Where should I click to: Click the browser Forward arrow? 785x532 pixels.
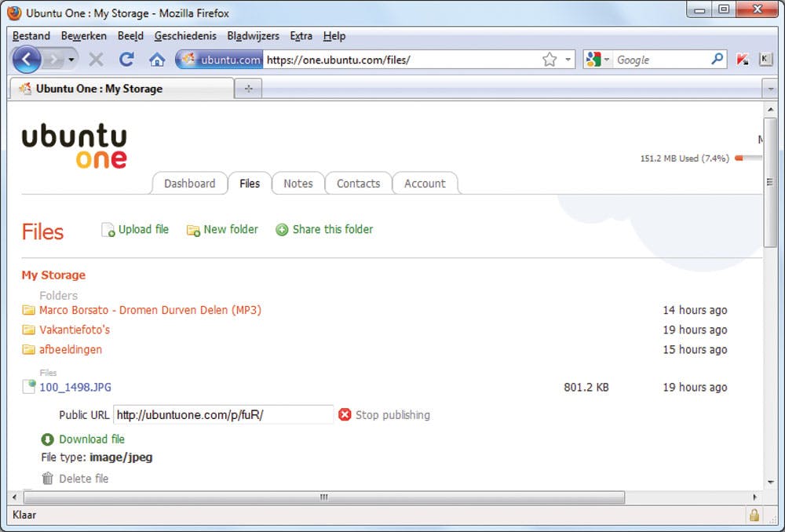tap(53, 60)
